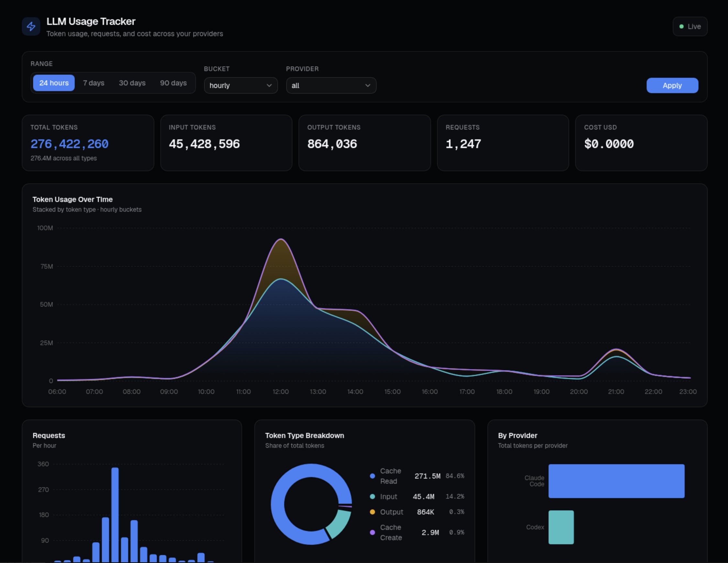The width and height of the screenshot is (728, 563).
Task: Click the Live indicator badge
Action: coord(690,26)
